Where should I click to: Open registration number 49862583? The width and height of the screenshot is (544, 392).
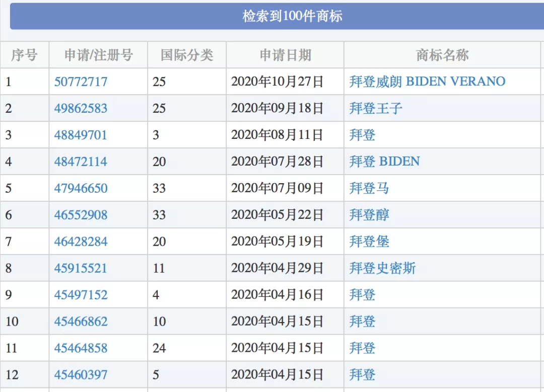pyautogui.click(x=81, y=109)
